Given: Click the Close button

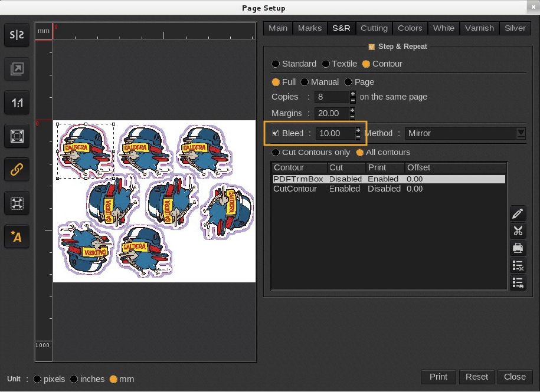Looking at the screenshot, I should [x=515, y=377].
